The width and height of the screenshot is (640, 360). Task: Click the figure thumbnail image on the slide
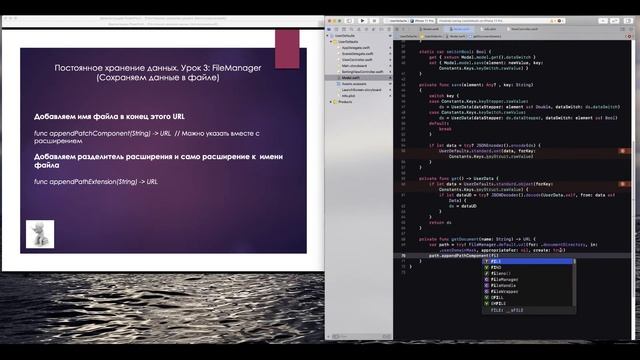40,234
